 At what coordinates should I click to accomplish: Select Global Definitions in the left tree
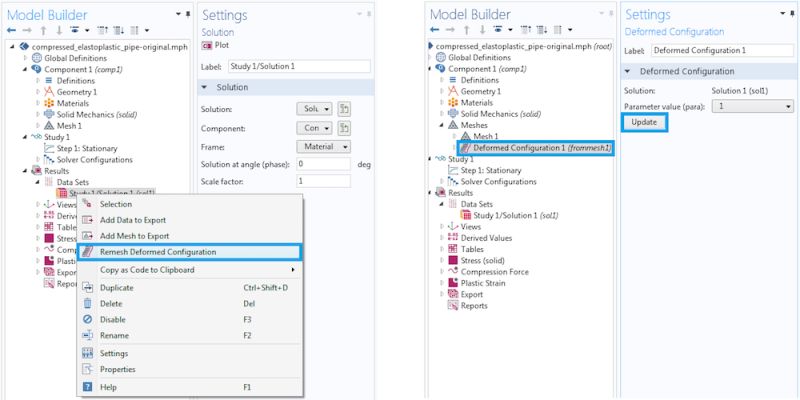(69, 58)
